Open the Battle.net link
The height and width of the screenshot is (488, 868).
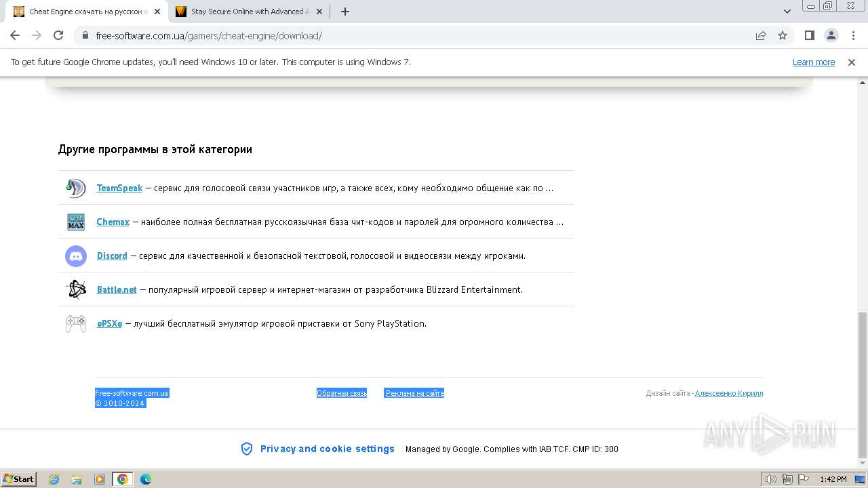pyautogui.click(x=117, y=289)
